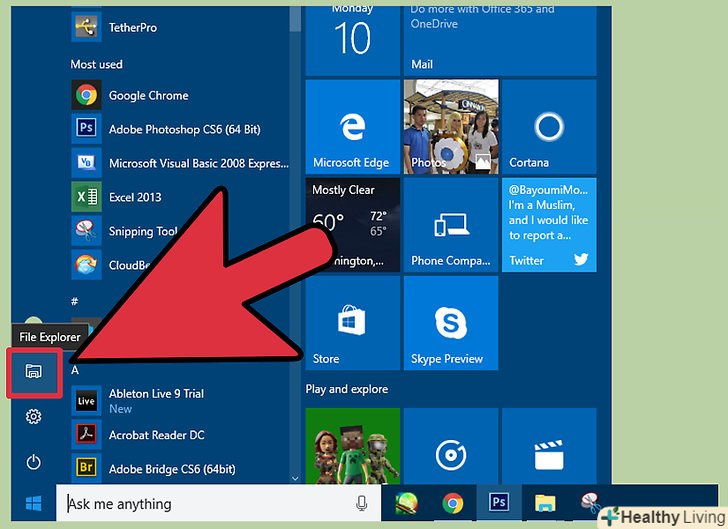The height and width of the screenshot is (529, 728).
Task: Open the Photos tile
Action: 450,127
